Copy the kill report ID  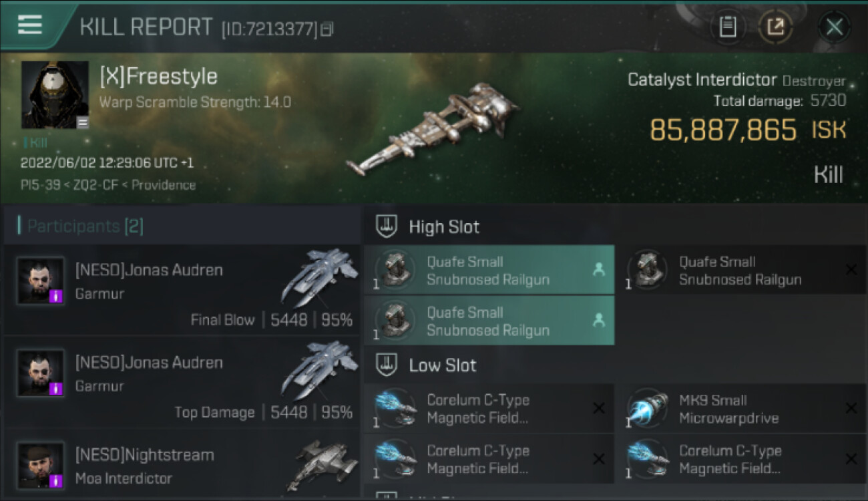tap(327, 29)
